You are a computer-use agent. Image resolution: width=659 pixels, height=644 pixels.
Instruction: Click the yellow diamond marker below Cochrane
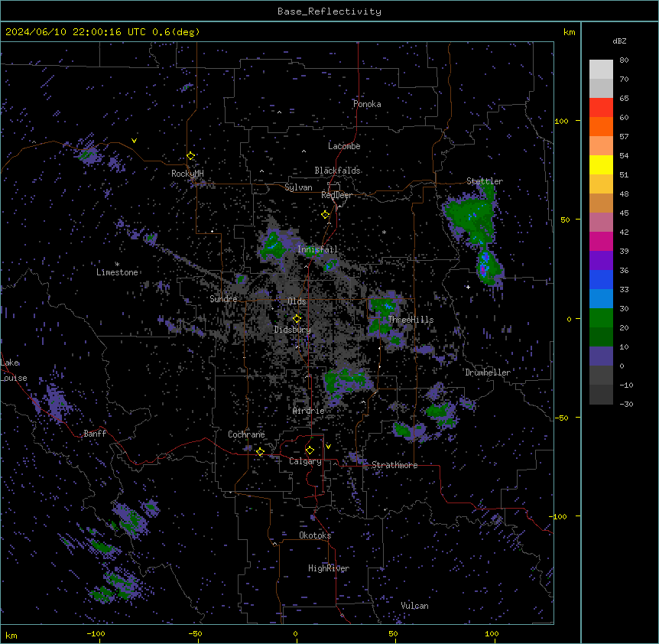pyautogui.click(x=260, y=451)
